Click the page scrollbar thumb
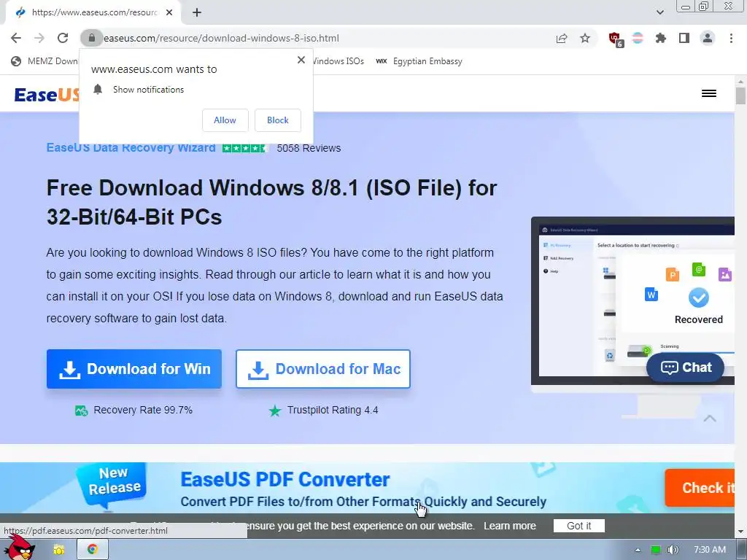Screen dimensions: 747x560 pyautogui.click(x=740, y=96)
